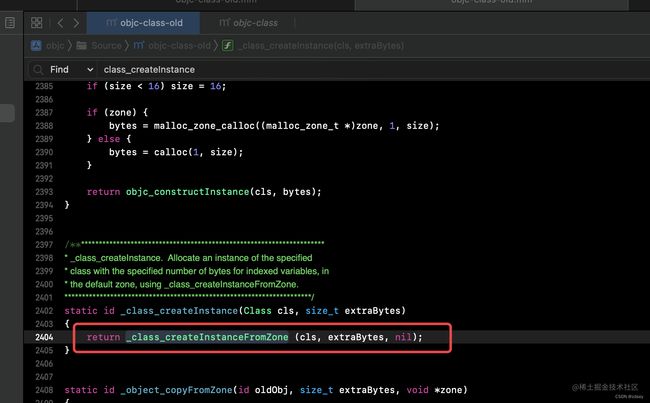Screen dimensions: 650x403
Task: Click malloc_zone_calloc on line 2388
Action: [204, 126]
